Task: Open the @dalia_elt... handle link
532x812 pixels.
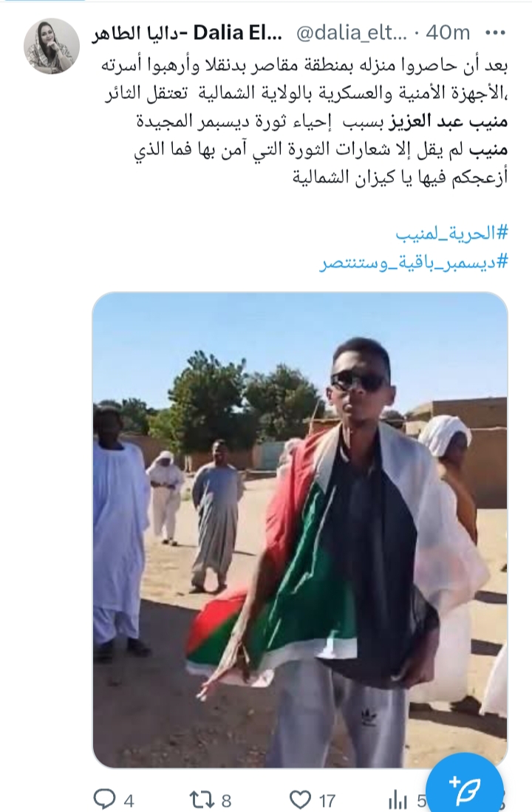Action: (x=352, y=33)
